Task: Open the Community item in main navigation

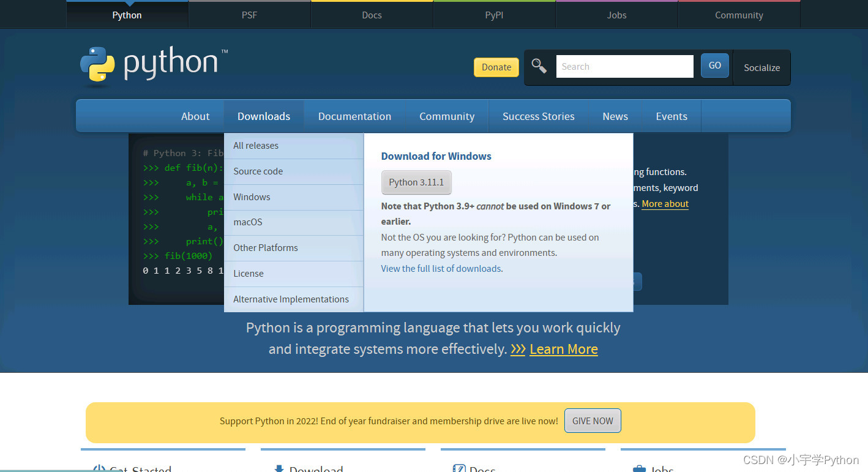Action: point(447,116)
